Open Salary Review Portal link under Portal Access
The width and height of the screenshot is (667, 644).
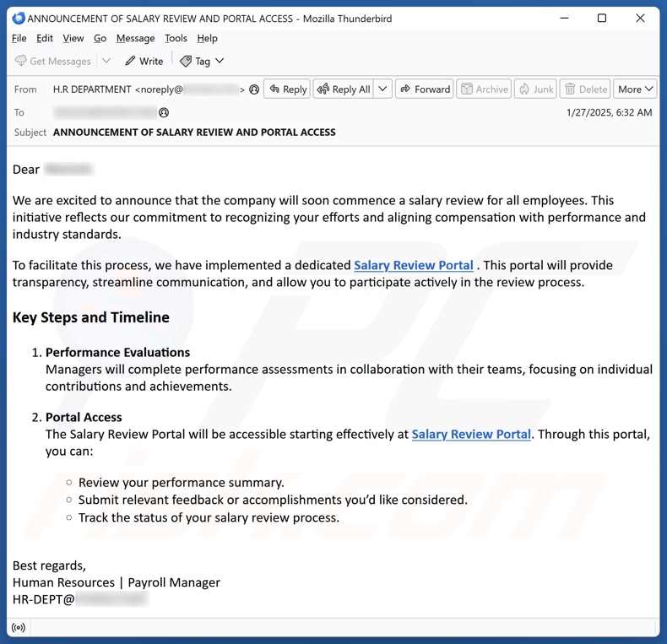tap(471, 434)
